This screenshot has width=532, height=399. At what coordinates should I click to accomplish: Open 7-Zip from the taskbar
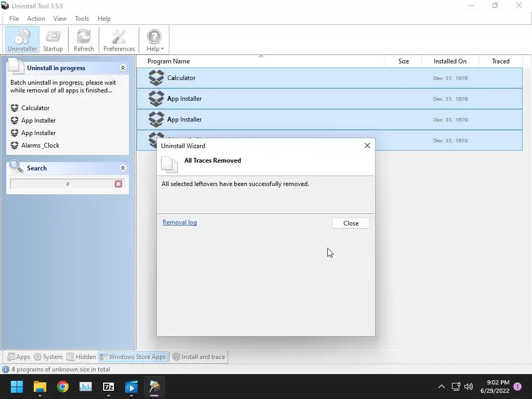(109, 387)
